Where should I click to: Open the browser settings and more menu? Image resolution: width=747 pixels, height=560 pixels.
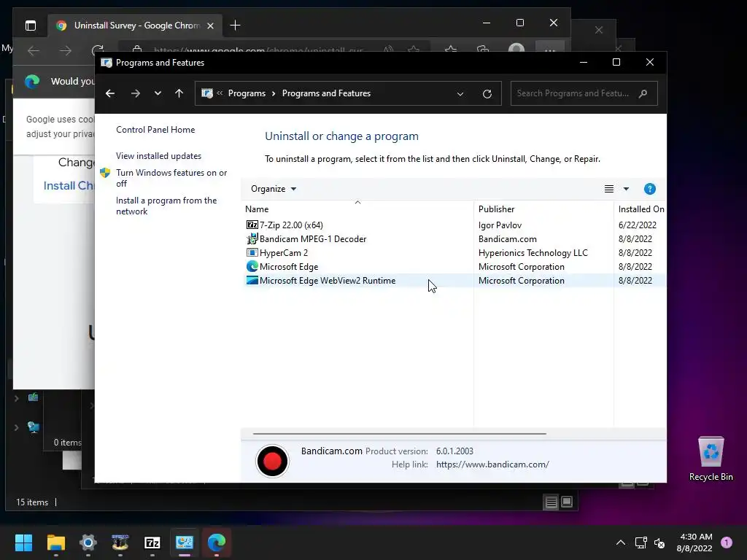coord(550,50)
